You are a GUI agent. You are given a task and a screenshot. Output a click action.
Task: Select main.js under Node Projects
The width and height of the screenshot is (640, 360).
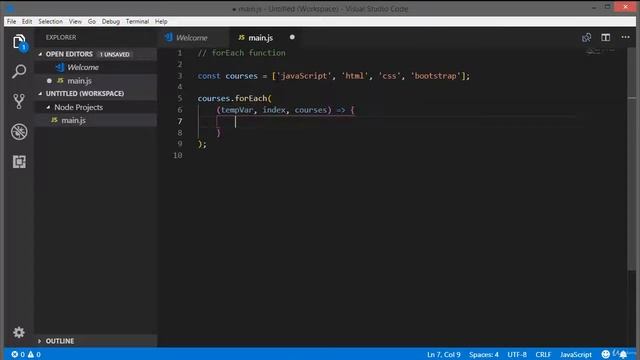96,120
